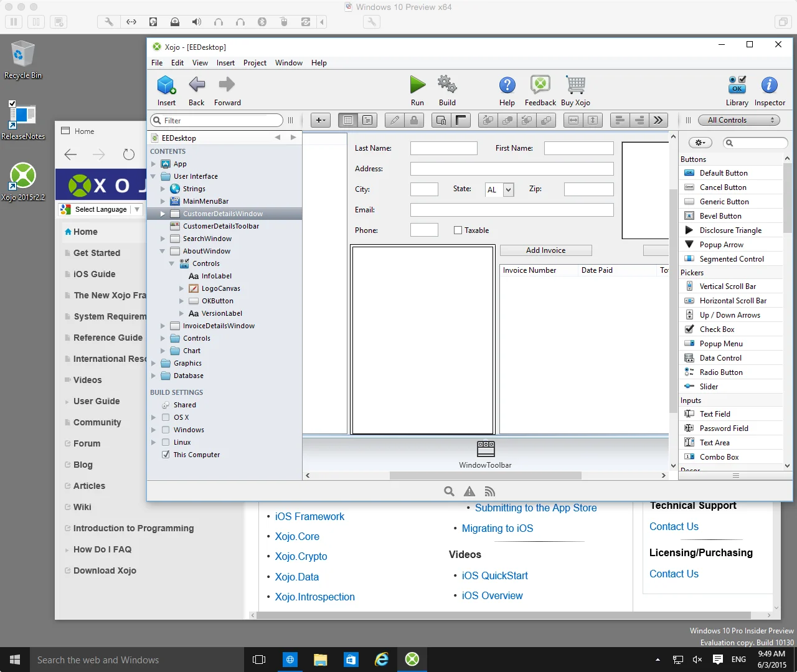Open the Windows Start button
The image size is (797, 672).
[x=16, y=660]
